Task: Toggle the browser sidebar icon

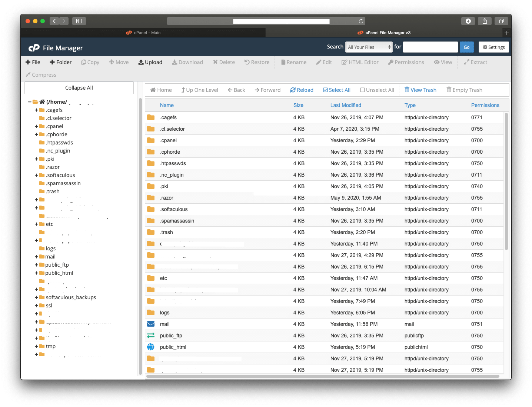Action: 79,21
